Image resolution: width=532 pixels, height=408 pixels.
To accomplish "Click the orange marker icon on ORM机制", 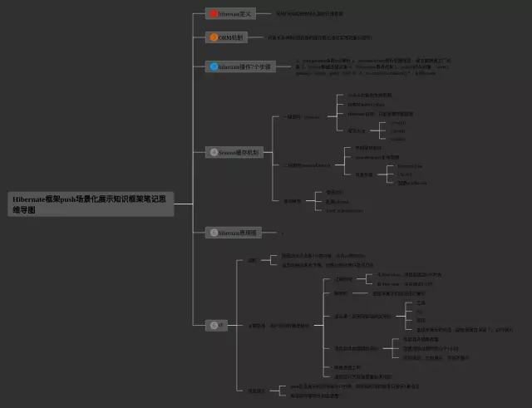I will pos(214,37).
